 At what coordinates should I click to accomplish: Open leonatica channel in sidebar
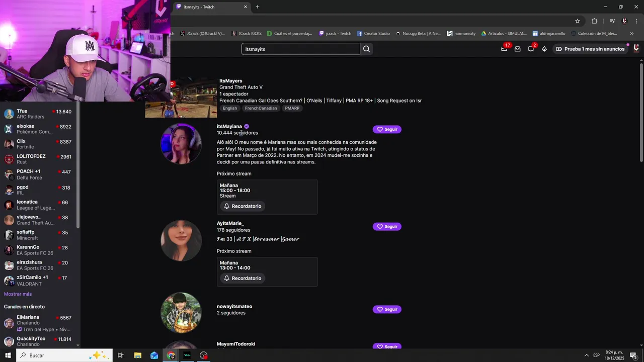[x=38, y=205]
